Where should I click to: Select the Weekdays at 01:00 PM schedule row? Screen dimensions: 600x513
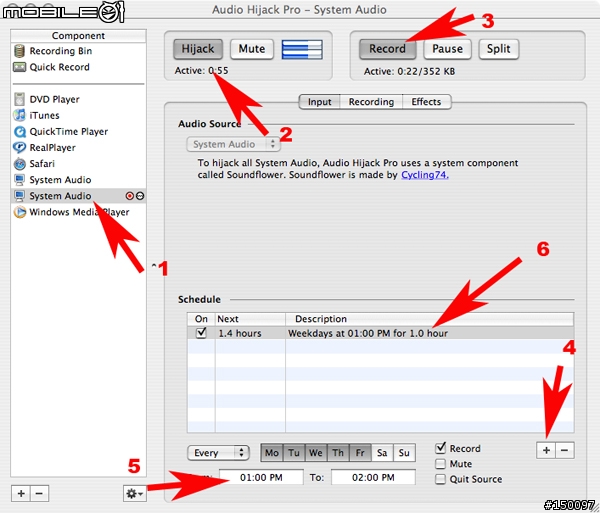tap(381, 333)
